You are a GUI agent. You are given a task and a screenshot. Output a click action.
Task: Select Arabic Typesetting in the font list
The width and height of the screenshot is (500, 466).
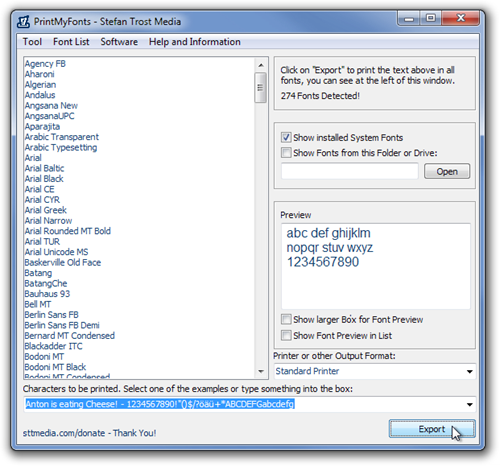click(61, 147)
